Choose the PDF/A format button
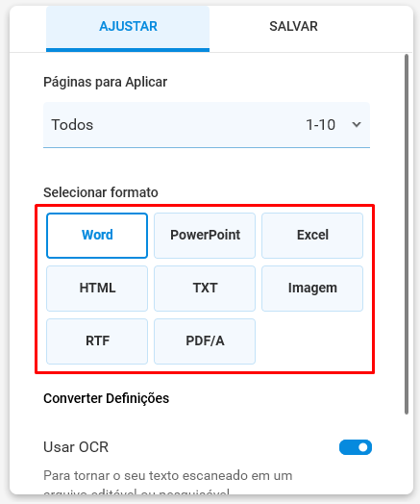 [x=205, y=341]
